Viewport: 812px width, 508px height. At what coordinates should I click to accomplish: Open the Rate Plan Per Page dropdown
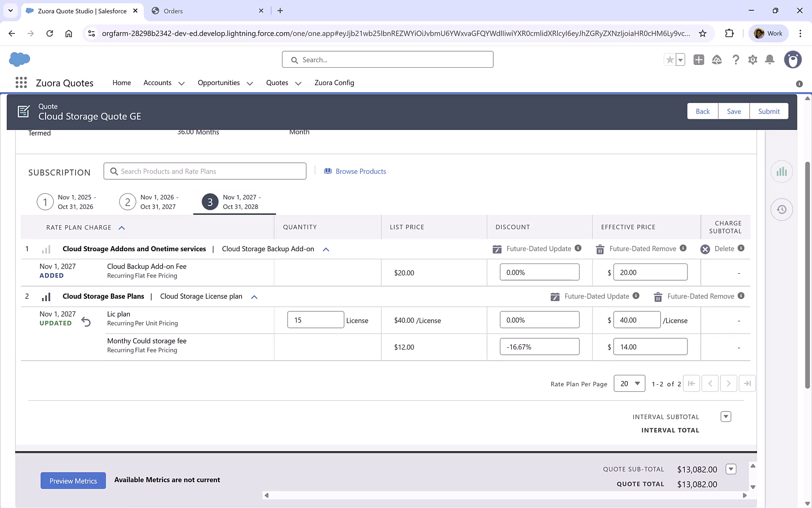pyautogui.click(x=629, y=383)
